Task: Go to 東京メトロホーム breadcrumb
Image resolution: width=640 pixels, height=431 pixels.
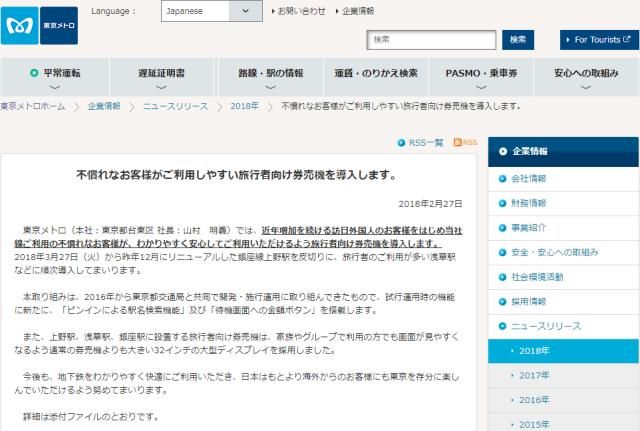Action: [33, 107]
